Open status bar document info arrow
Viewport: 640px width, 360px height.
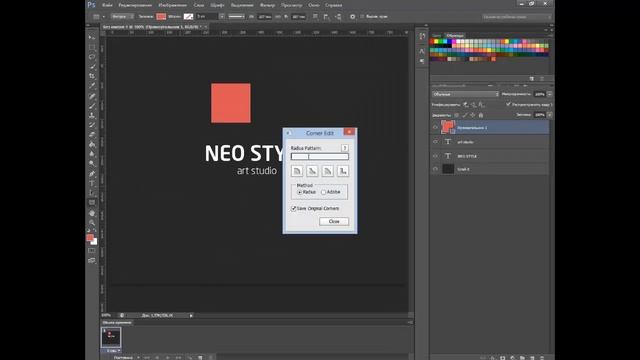191,316
